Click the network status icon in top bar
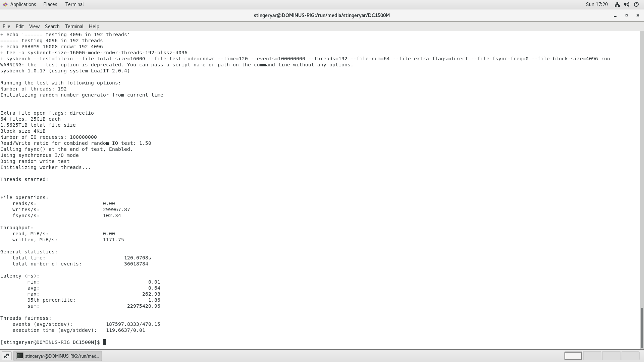 pos(617,4)
